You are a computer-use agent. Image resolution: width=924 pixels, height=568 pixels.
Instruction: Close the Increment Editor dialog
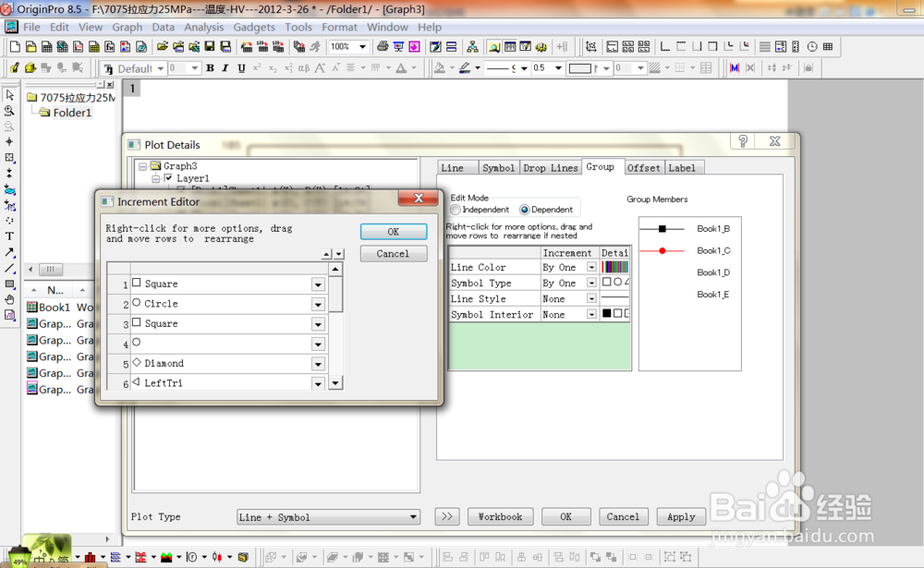coord(419,198)
